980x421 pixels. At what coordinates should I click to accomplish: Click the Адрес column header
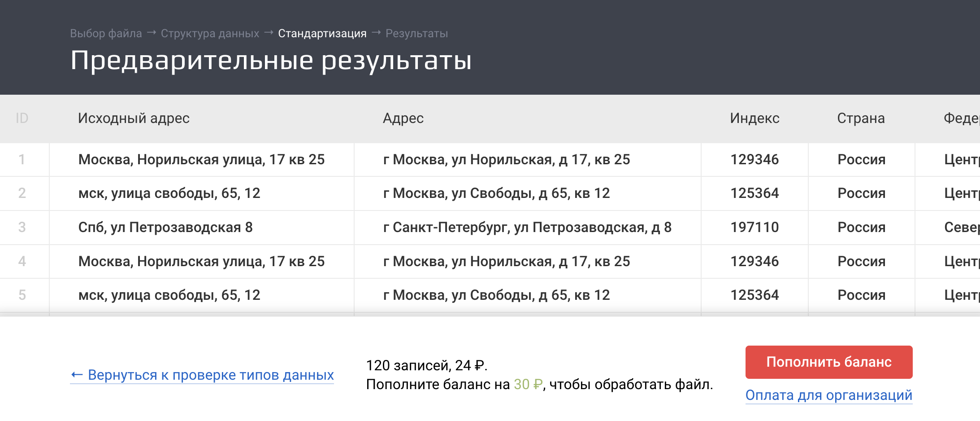[403, 118]
